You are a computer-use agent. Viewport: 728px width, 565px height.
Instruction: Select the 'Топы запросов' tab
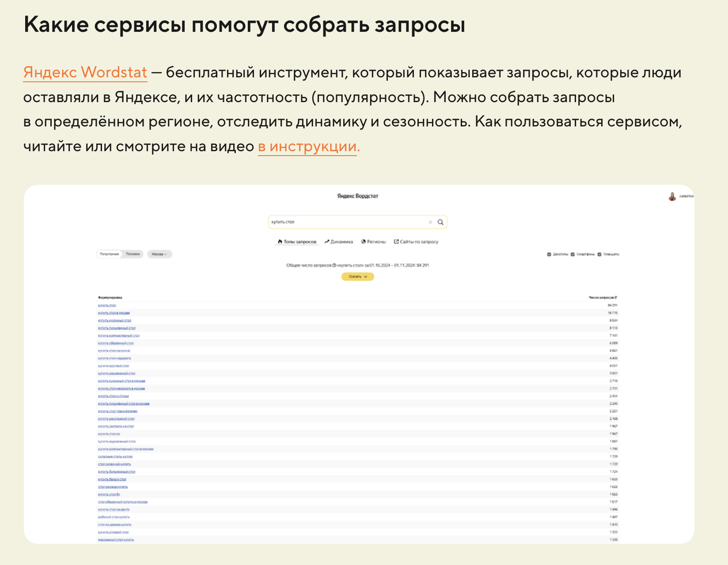tap(297, 242)
